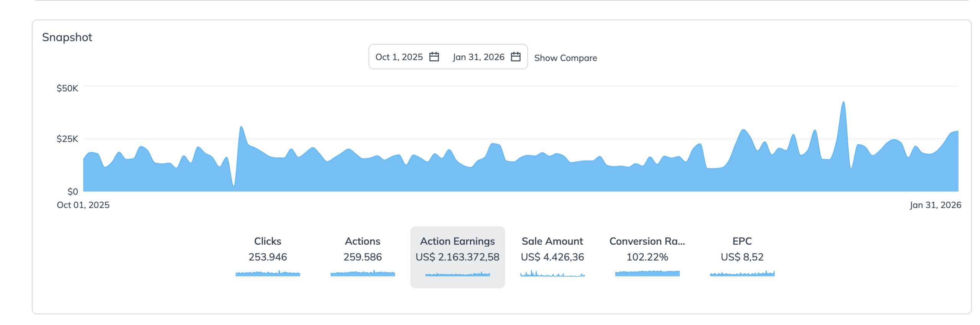Screen dimensions: 980x325
Task: Click the sparkline under Clicks
Action: point(268,273)
